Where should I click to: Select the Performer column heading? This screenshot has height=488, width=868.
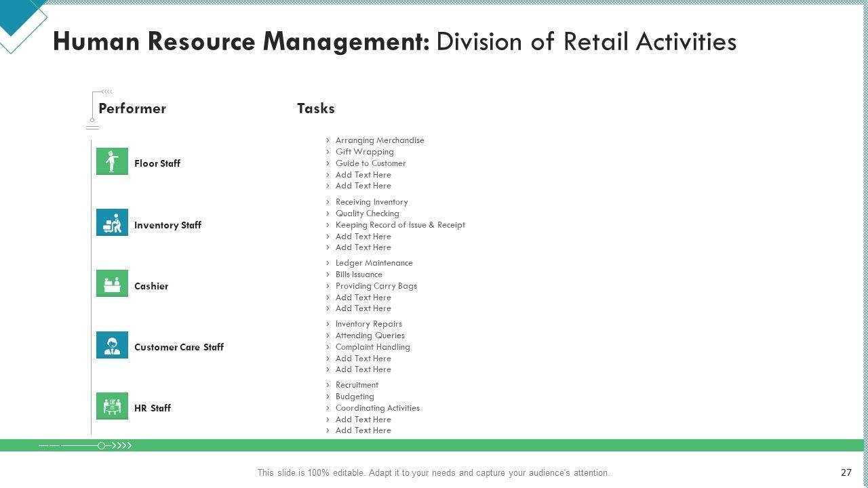click(132, 108)
